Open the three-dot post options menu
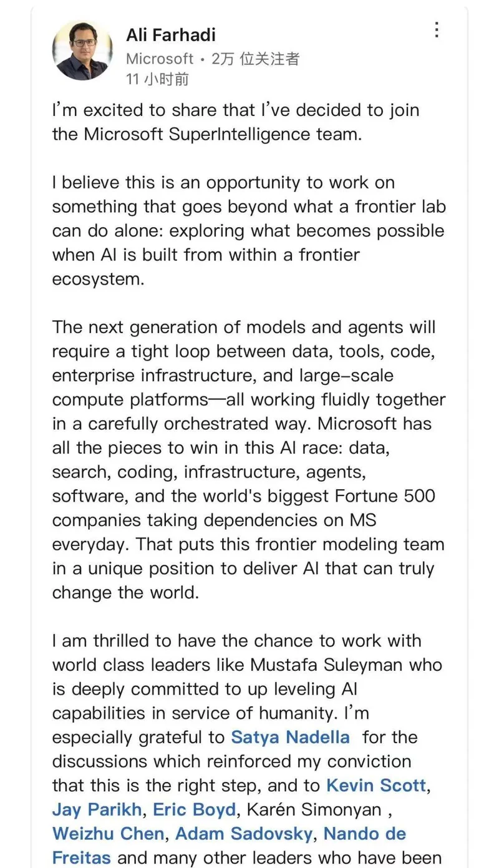The height and width of the screenshot is (868, 499). pos(437,30)
